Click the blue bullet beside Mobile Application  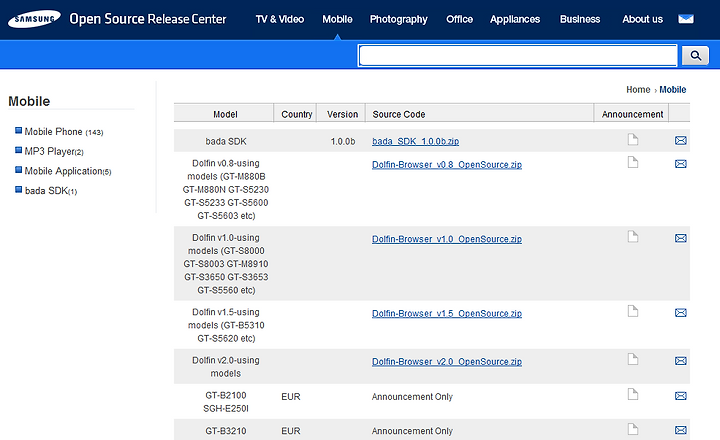(18, 169)
